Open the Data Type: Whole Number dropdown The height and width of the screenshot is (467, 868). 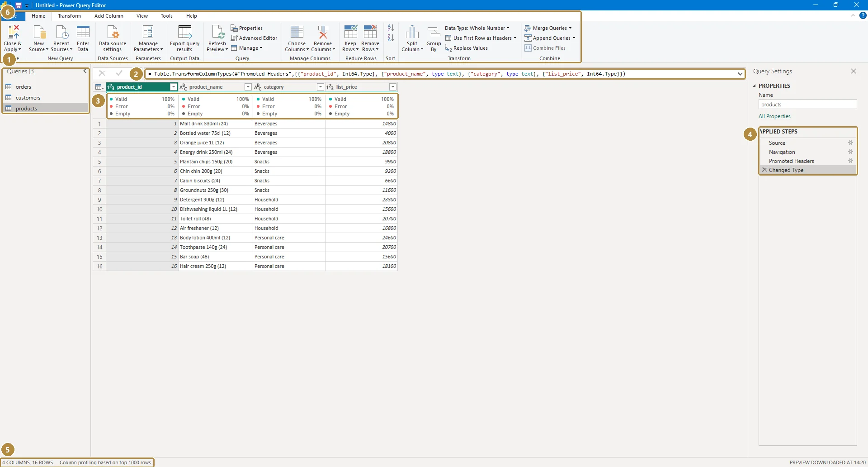point(477,28)
